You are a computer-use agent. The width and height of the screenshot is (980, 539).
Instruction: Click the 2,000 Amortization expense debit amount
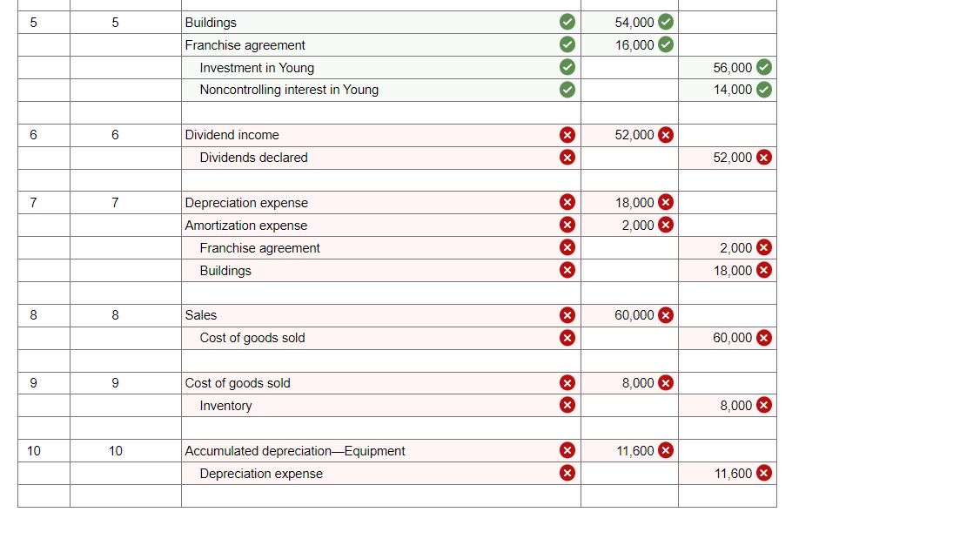click(x=637, y=226)
